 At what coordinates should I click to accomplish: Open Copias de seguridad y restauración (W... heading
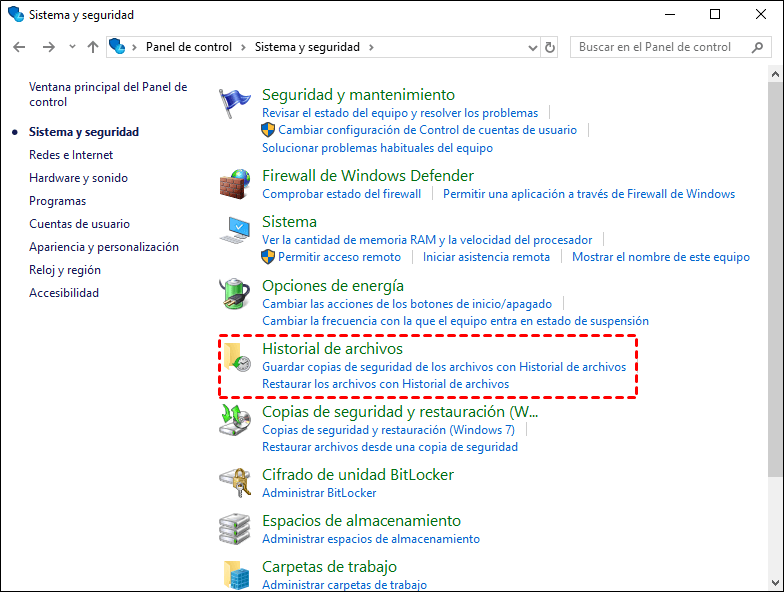pyautogui.click(x=400, y=412)
